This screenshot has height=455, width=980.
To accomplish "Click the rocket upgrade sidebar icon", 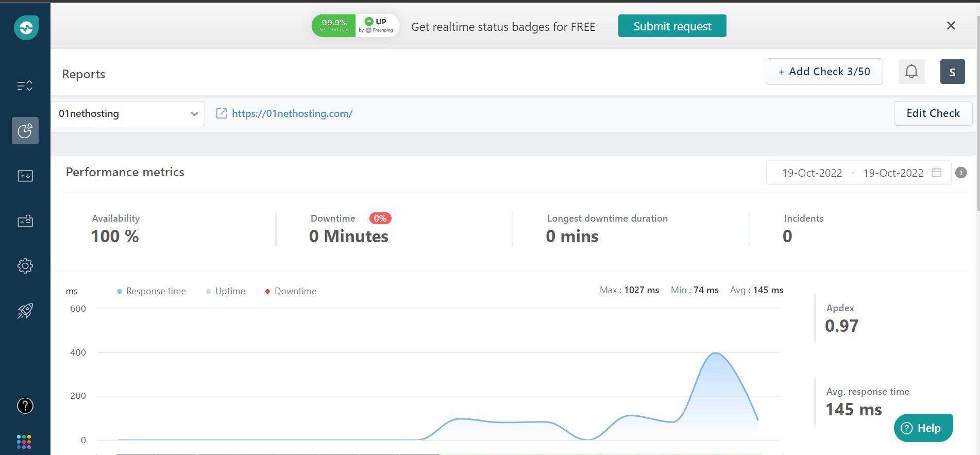I will [25, 311].
